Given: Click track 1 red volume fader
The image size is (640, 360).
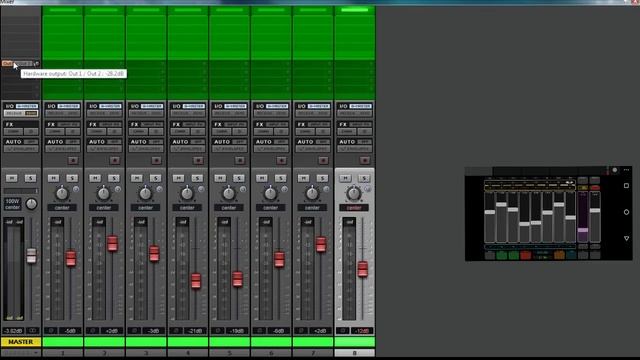Looking at the screenshot, I should coord(71,258).
